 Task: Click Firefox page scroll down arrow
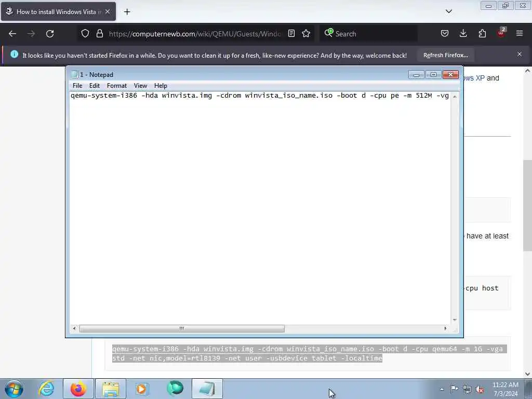click(x=527, y=374)
